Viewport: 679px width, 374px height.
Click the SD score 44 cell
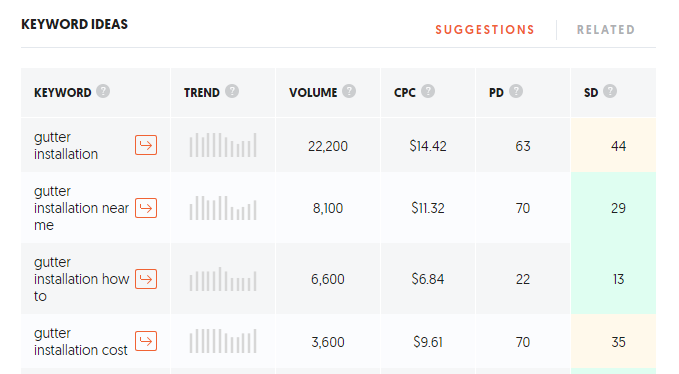(613, 145)
